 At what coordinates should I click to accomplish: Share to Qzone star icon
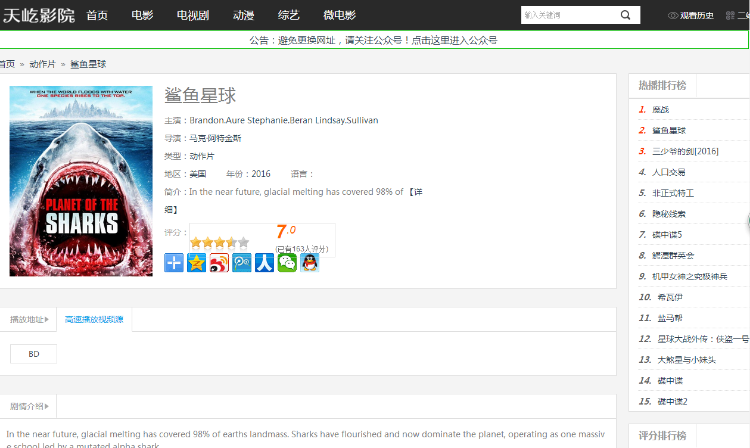[x=196, y=263]
